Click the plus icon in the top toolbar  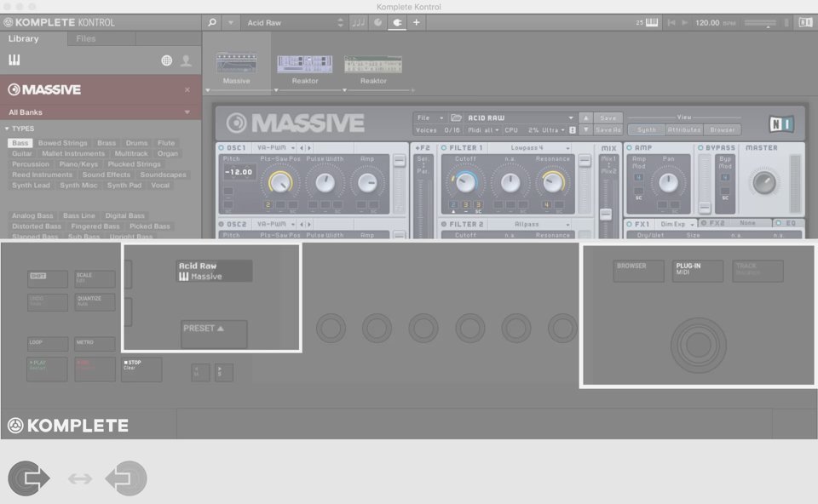coord(417,22)
